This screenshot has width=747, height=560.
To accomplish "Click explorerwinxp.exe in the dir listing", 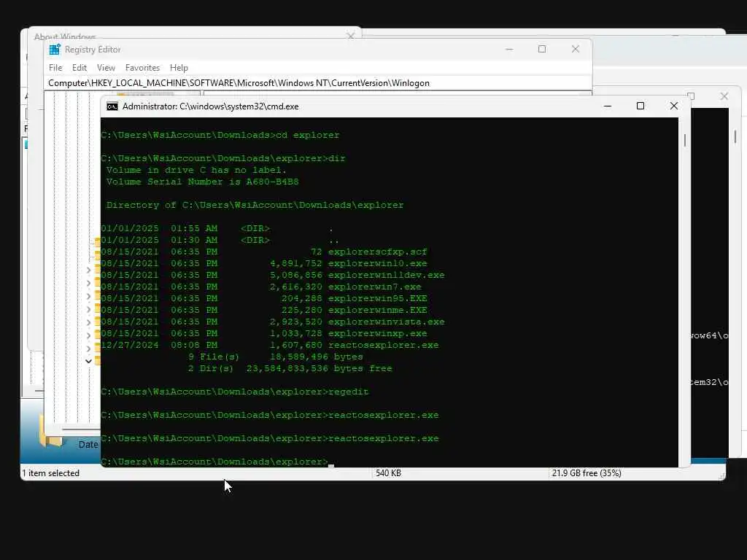I will tap(377, 334).
